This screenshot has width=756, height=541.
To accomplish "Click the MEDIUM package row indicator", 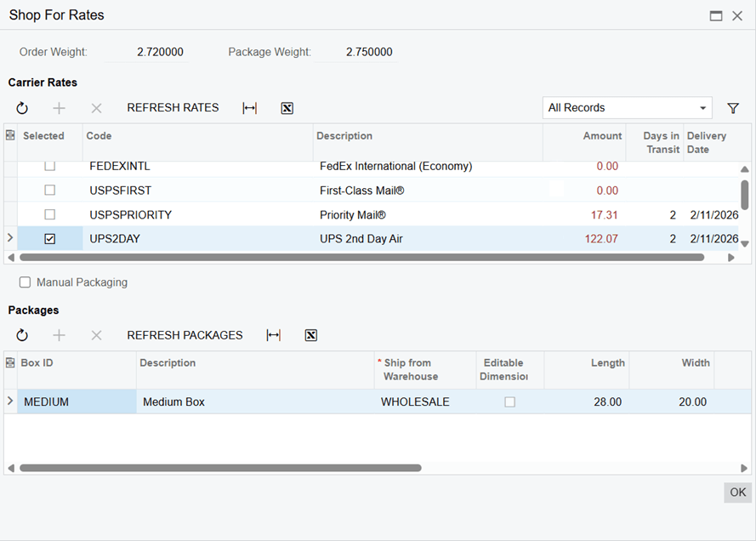I will [x=9, y=401].
